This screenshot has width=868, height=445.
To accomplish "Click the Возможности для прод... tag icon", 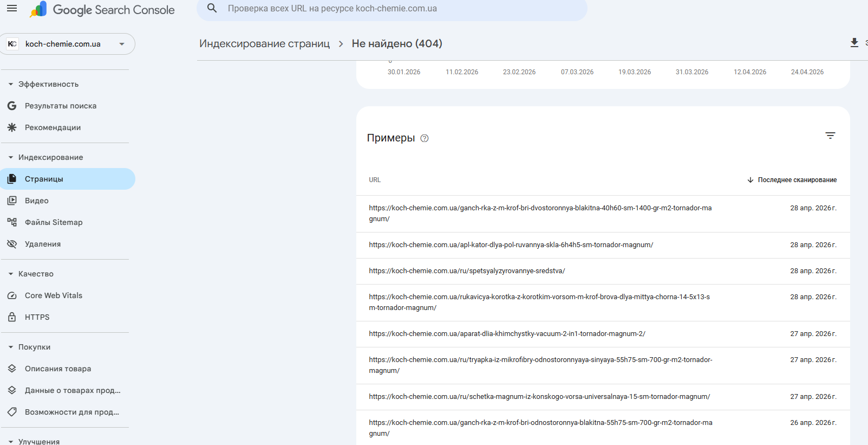I will (x=12, y=412).
